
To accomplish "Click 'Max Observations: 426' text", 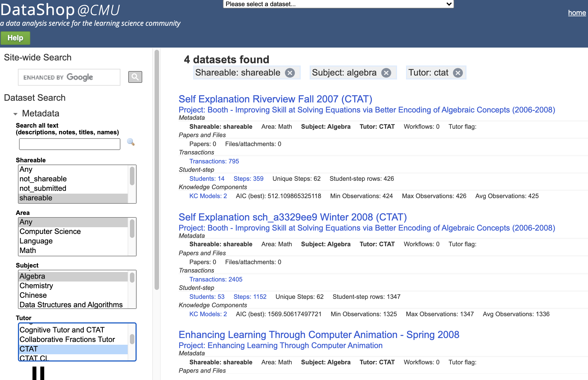I will (434, 196).
